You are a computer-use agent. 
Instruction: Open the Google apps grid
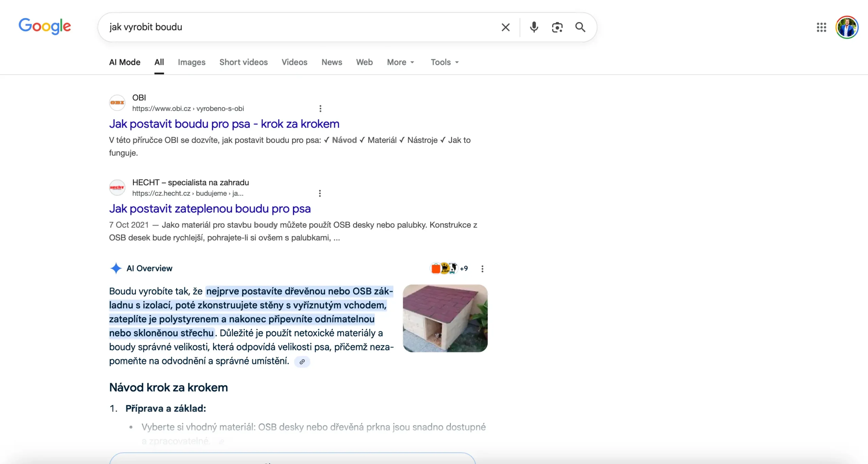[821, 27]
